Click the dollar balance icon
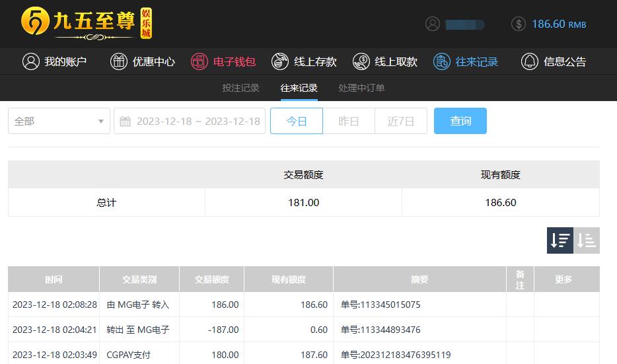The width and height of the screenshot is (617, 364). tap(519, 24)
